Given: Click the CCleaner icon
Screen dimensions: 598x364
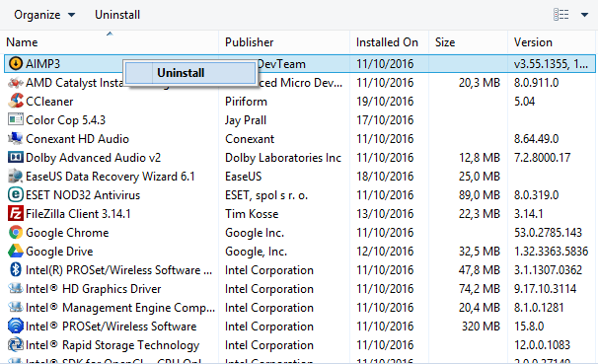Looking at the screenshot, I should tap(16, 101).
